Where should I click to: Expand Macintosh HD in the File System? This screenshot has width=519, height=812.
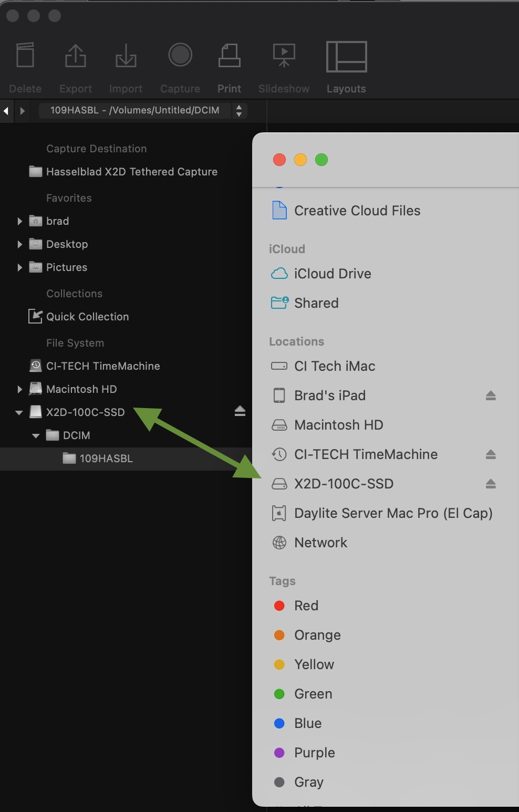pyautogui.click(x=19, y=389)
